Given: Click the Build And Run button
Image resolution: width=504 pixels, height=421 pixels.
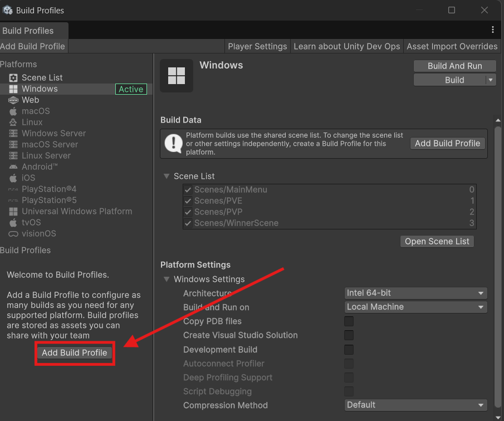Looking at the screenshot, I should point(455,66).
